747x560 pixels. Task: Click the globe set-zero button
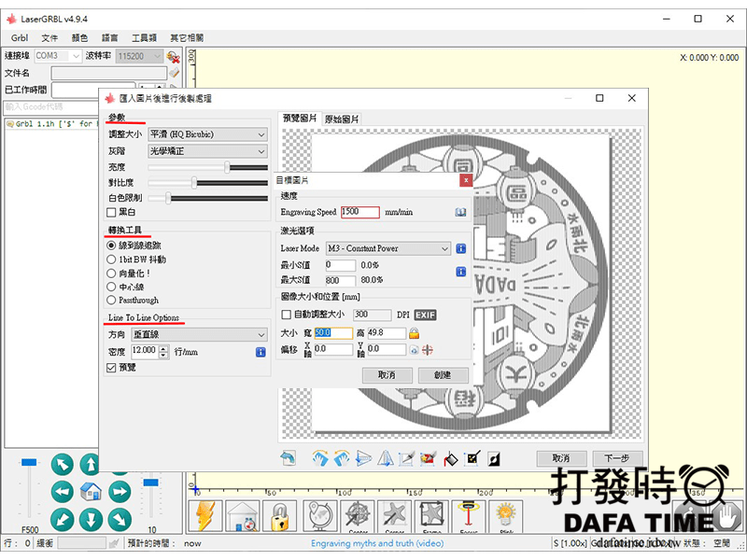pyautogui.click(x=320, y=516)
